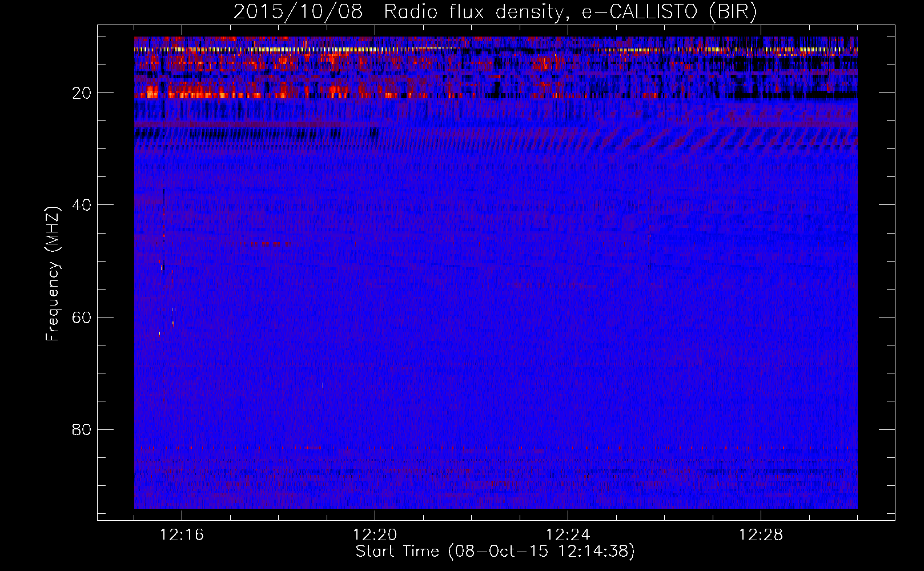Select the 80 MHz frequency tick label
924x571 pixels.
pos(82,429)
